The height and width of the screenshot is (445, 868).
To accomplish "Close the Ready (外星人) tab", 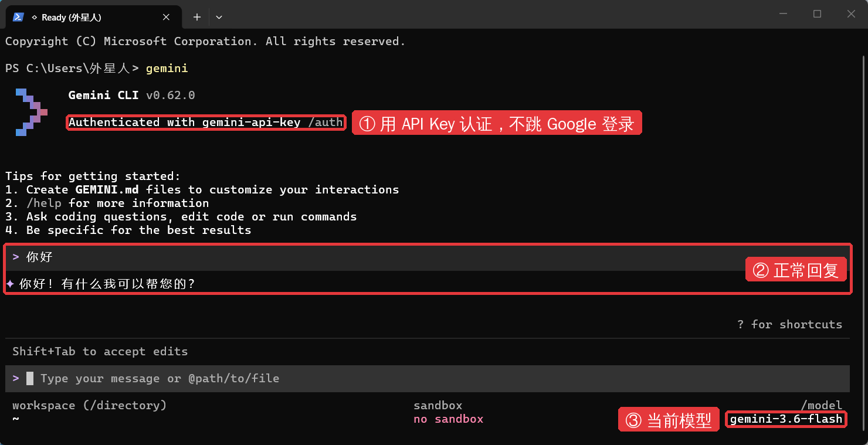I will [166, 18].
